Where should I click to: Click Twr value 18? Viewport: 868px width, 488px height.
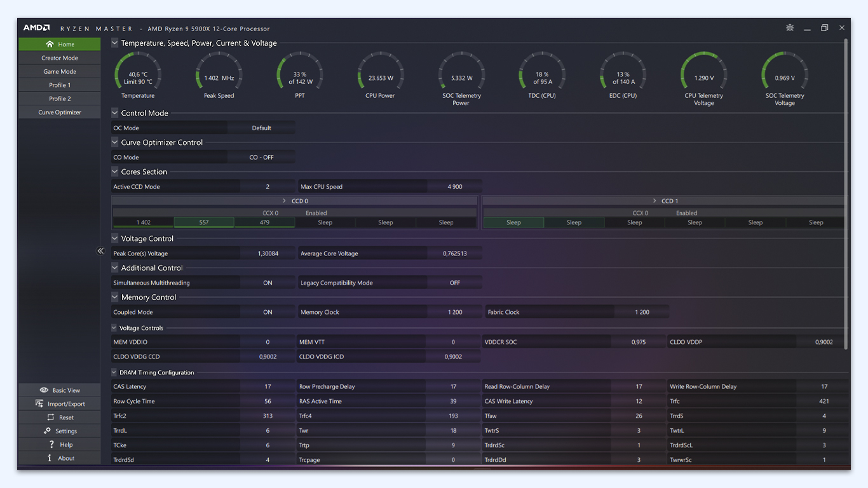[453, 431]
